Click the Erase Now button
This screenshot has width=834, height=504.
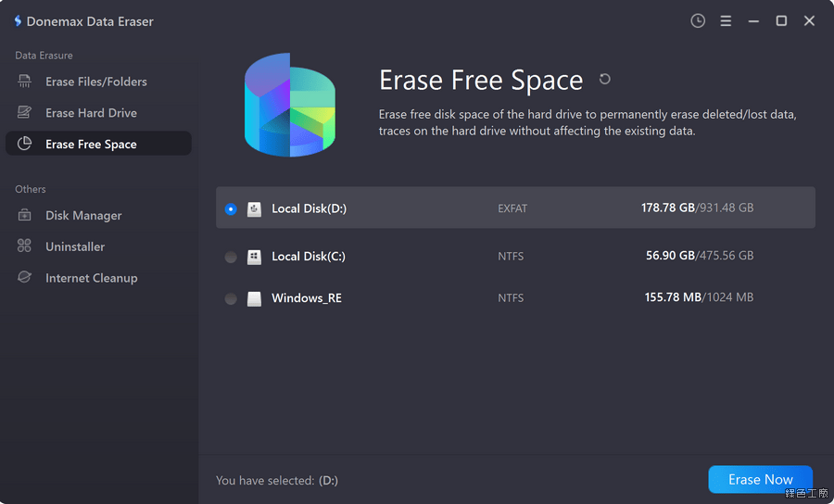tap(760, 479)
